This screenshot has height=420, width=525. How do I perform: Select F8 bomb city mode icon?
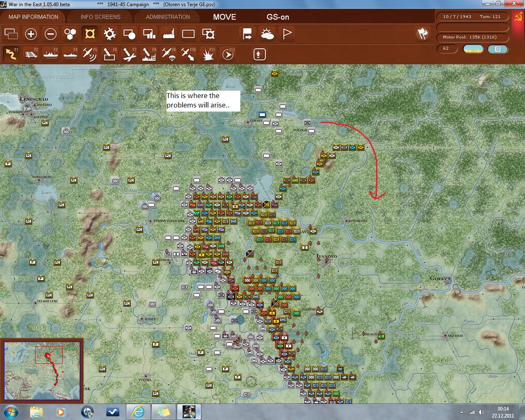click(149, 54)
